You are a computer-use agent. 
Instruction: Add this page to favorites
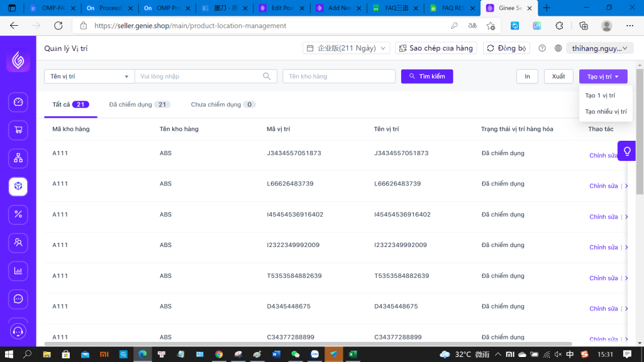coord(491,25)
